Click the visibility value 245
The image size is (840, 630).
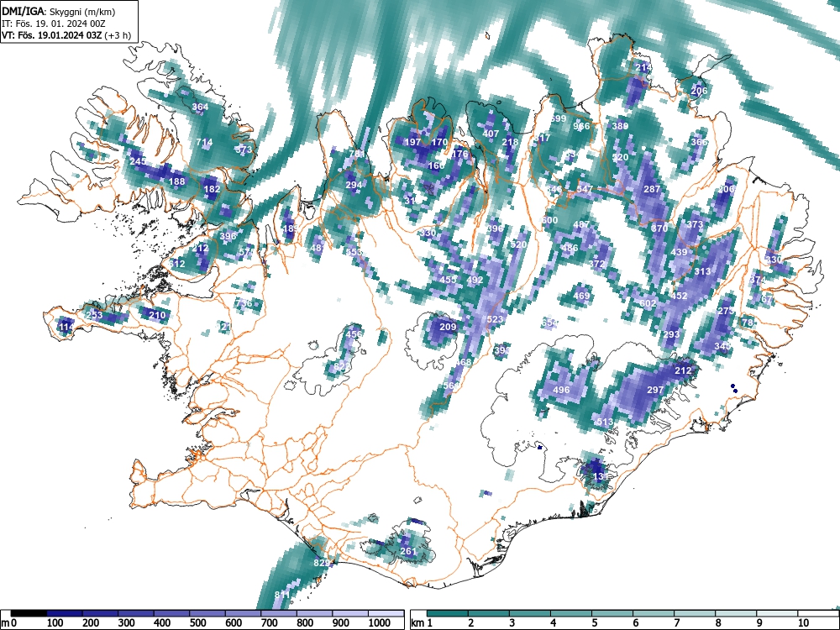point(138,162)
